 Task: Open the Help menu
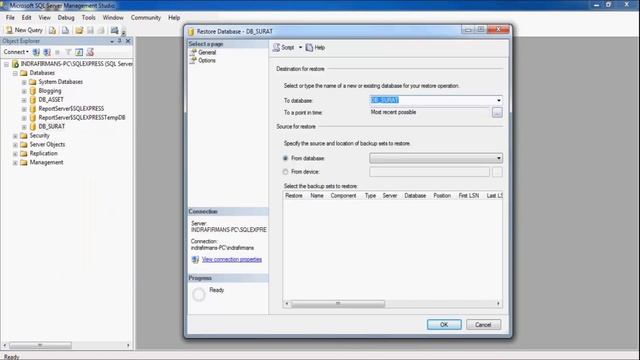tap(174, 18)
